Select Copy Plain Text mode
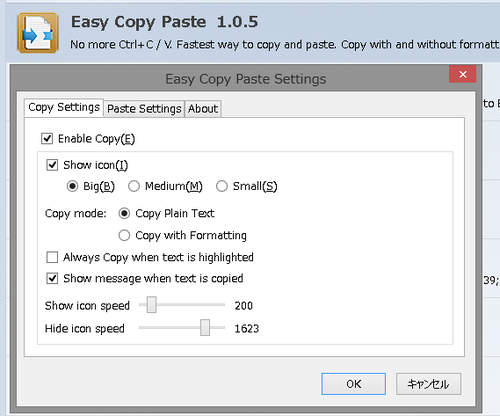 [x=124, y=213]
